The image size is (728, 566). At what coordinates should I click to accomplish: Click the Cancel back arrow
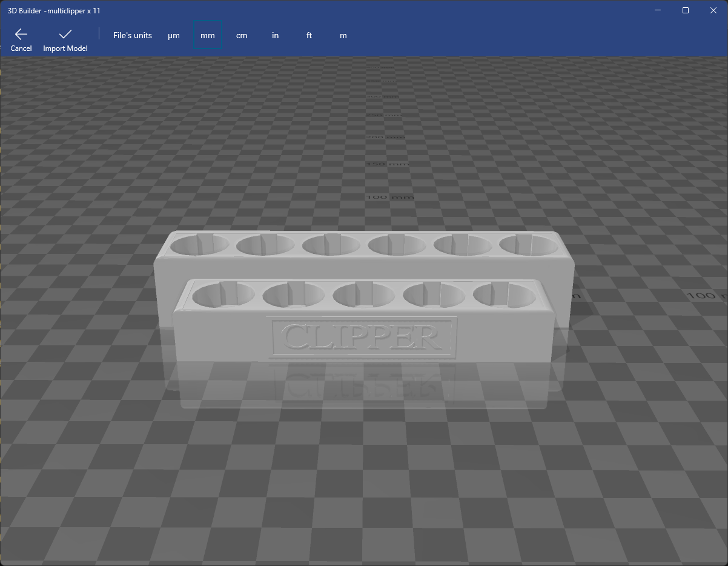21,39
